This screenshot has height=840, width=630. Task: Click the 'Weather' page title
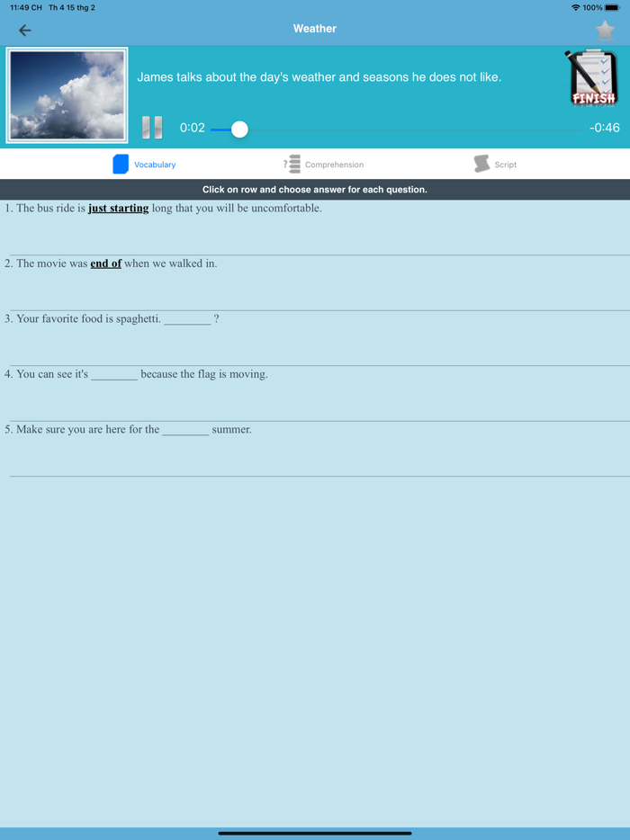click(x=315, y=29)
